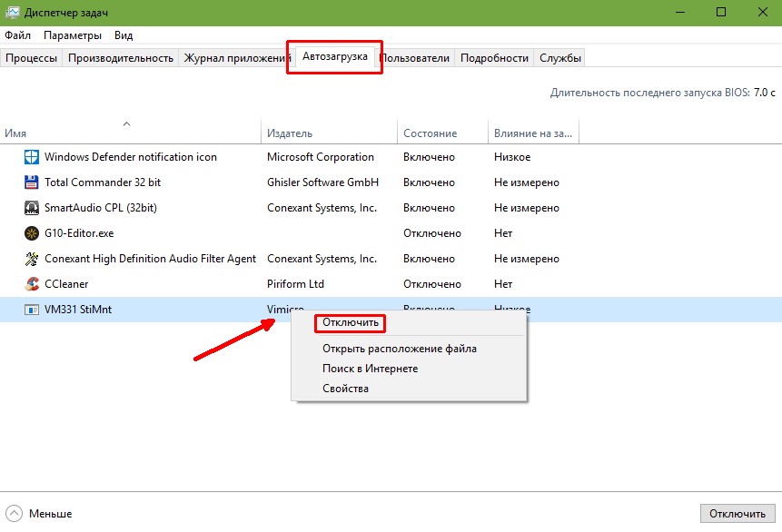The image size is (782, 532).
Task: Click Не измерено impact in Total Commander row
Action: coord(527,182)
